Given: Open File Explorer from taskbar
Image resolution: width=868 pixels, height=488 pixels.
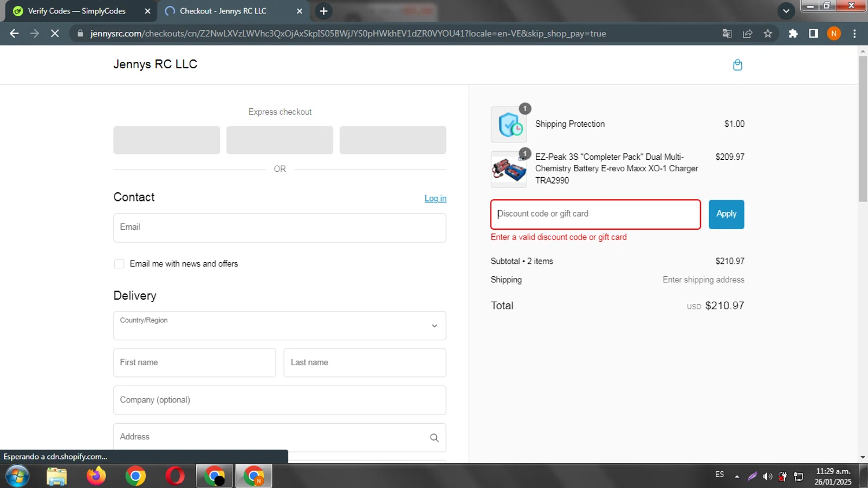Looking at the screenshot, I should click(x=57, y=476).
